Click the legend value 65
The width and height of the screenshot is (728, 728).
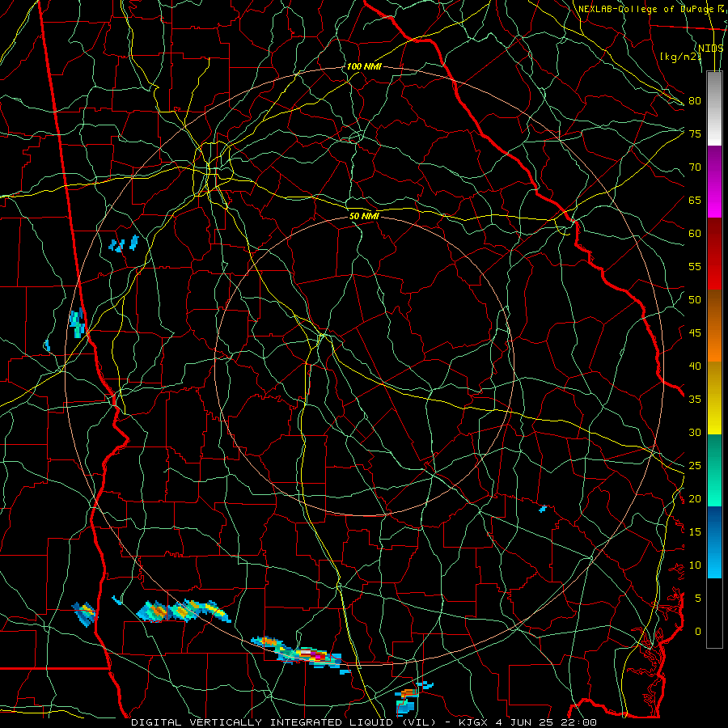695,200
